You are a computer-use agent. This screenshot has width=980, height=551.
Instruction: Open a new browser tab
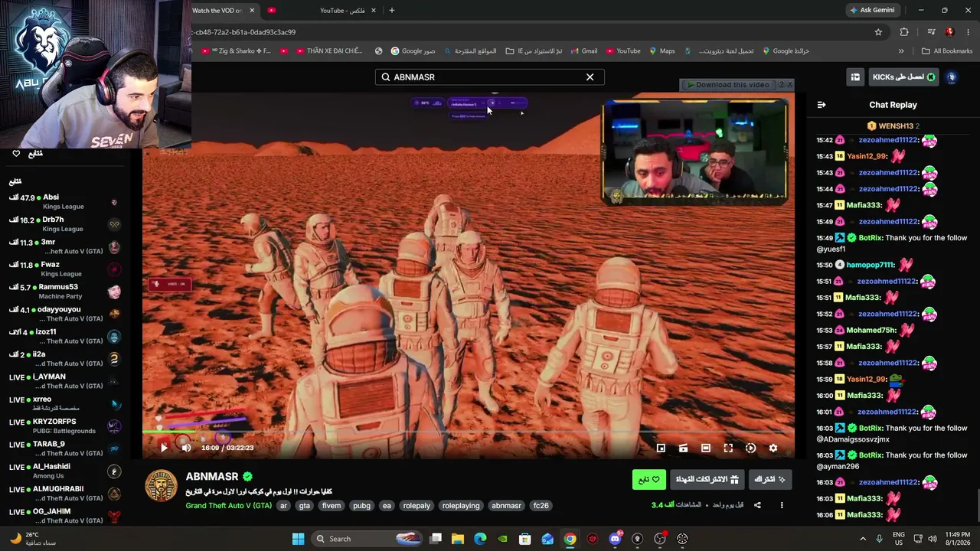click(392, 11)
